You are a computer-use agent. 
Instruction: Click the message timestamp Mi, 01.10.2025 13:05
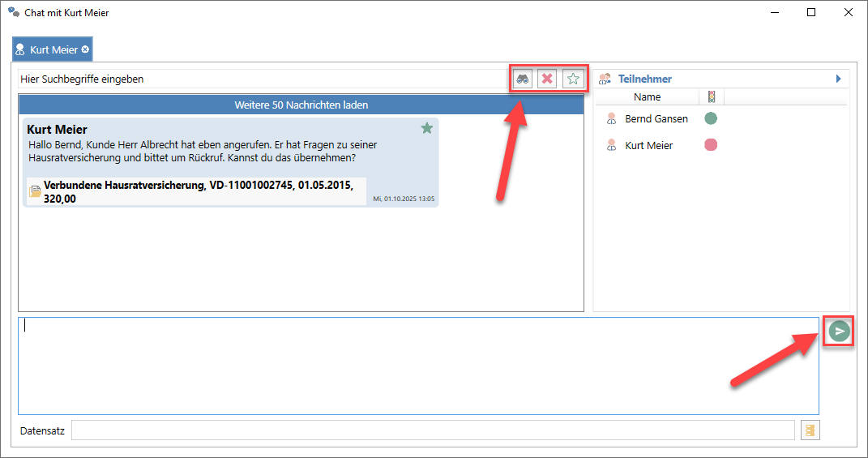point(404,199)
